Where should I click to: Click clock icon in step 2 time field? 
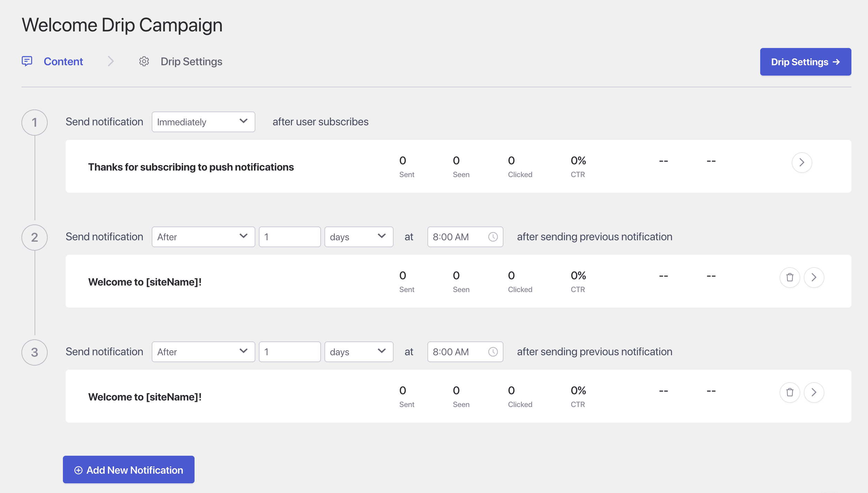pos(493,237)
